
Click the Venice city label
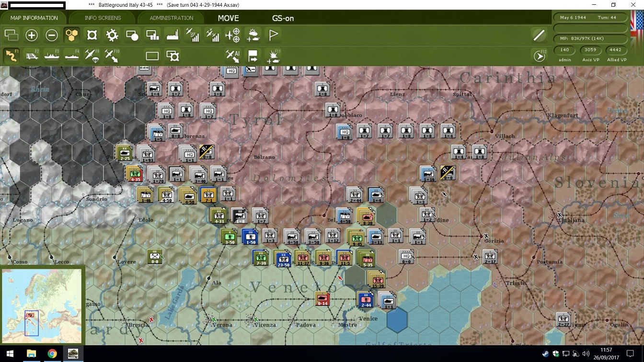368,318
